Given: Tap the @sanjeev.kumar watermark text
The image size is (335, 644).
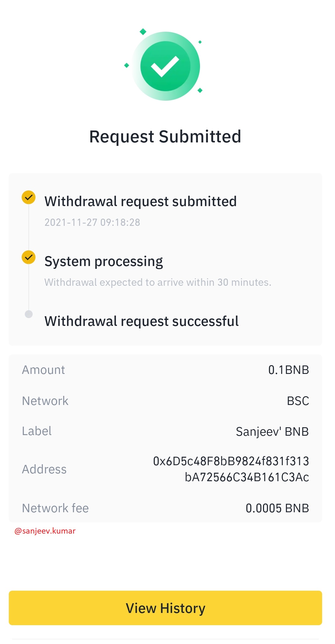Looking at the screenshot, I should pos(45,531).
